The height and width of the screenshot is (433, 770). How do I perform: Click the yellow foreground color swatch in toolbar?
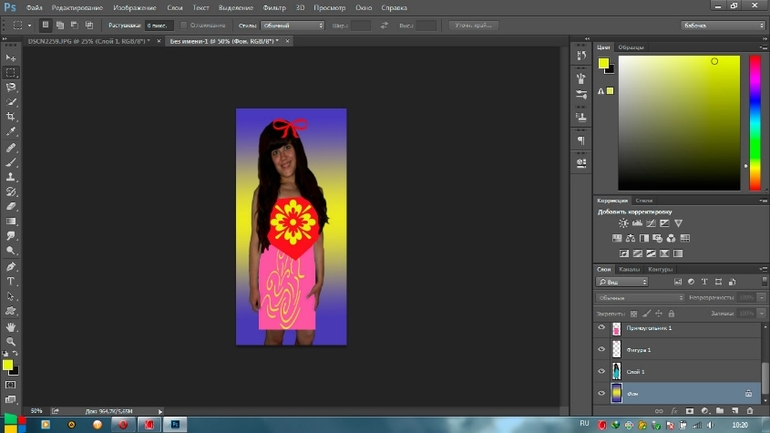point(8,365)
